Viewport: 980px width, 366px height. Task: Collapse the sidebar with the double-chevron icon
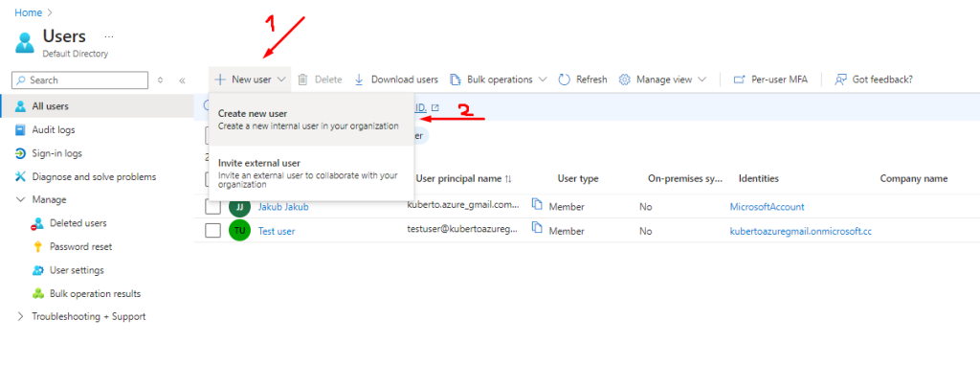[182, 80]
